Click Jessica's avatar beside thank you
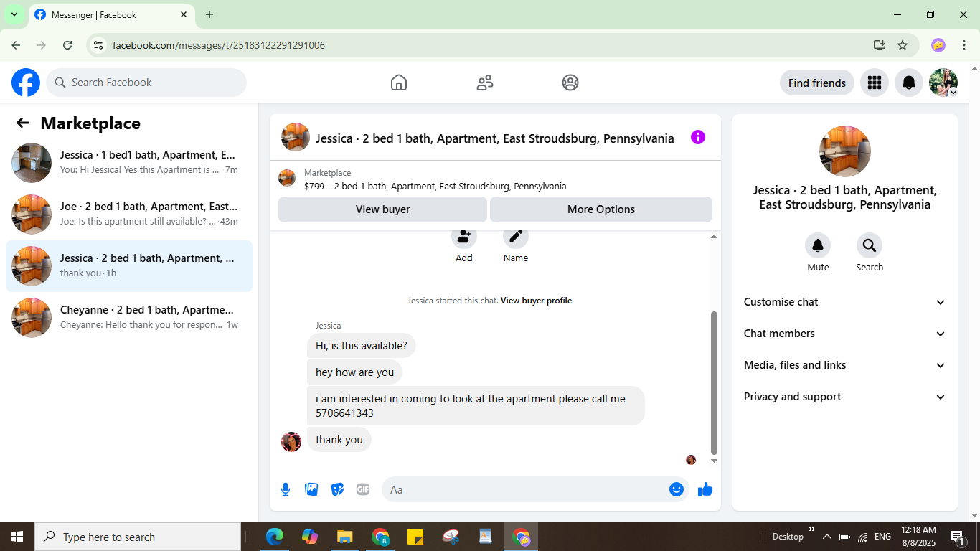980x551 pixels. [x=291, y=442]
